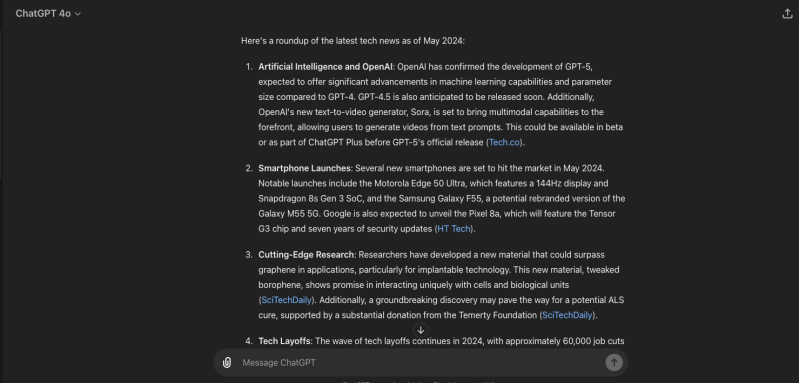The height and width of the screenshot is (383, 799).
Task: Click the Tech Layoffs heading
Action: [284, 341]
